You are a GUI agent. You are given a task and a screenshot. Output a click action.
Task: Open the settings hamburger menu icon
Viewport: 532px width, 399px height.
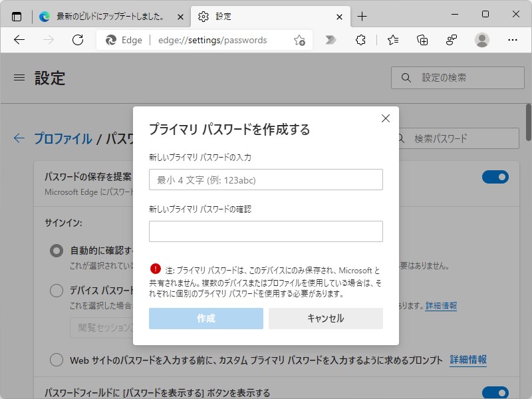(19, 78)
